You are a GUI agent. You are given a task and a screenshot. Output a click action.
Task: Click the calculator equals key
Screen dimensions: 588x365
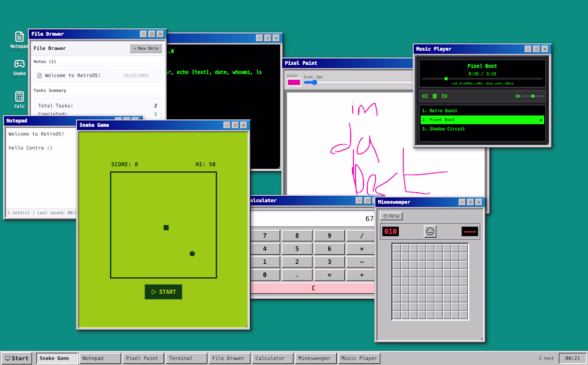[x=329, y=275]
